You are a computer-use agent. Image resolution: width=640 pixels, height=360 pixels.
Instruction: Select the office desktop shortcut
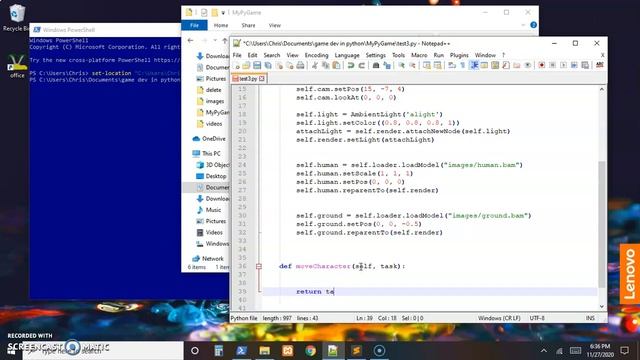(x=17, y=67)
